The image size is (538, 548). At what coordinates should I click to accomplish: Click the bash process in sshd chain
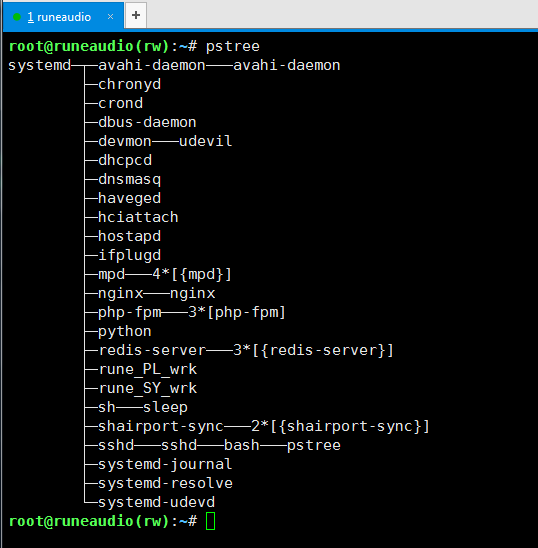point(242,446)
